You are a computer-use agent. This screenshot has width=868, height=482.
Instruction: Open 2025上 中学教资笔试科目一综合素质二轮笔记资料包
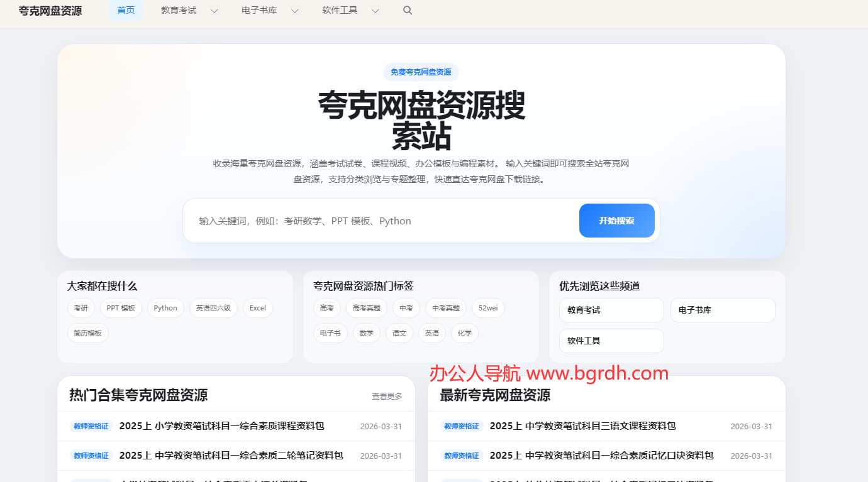point(231,455)
